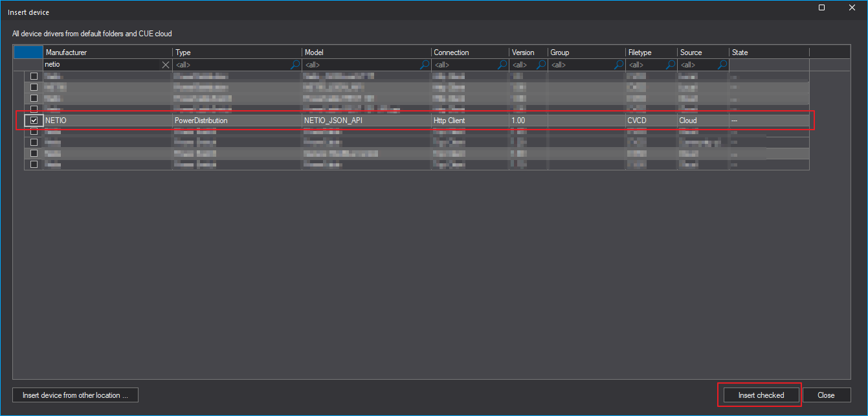Click the magnifier icon in the Source filter
The image size is (868, 416).
722,65
